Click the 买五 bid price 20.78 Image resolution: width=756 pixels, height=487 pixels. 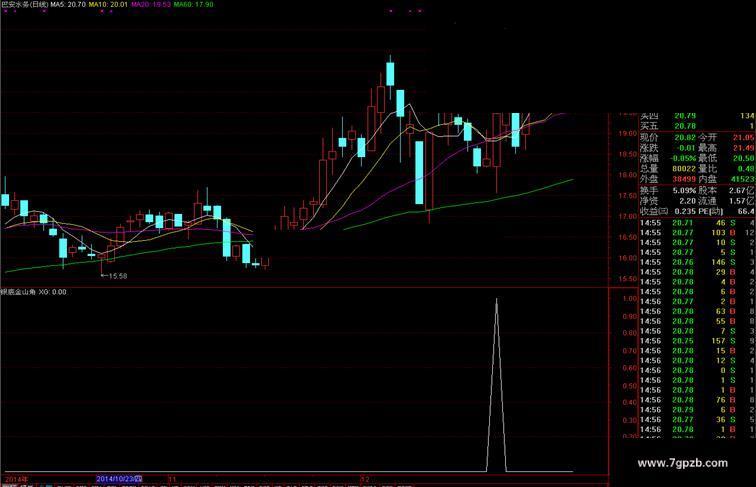(685, 126)
